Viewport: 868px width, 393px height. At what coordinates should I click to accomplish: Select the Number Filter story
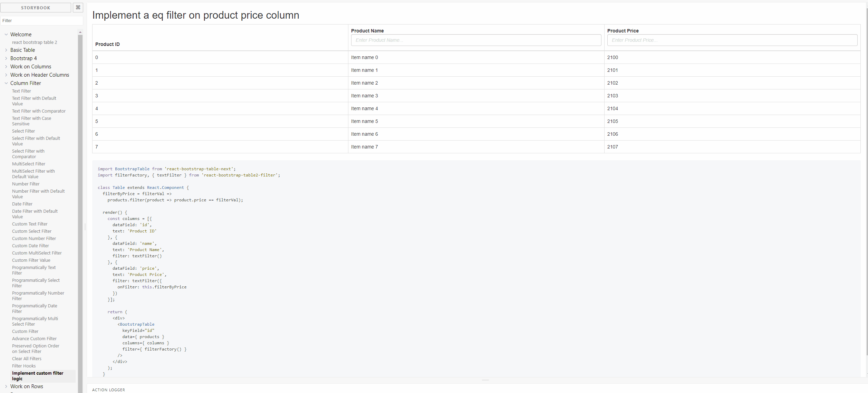pyautogui.click(x=26, y=184)
